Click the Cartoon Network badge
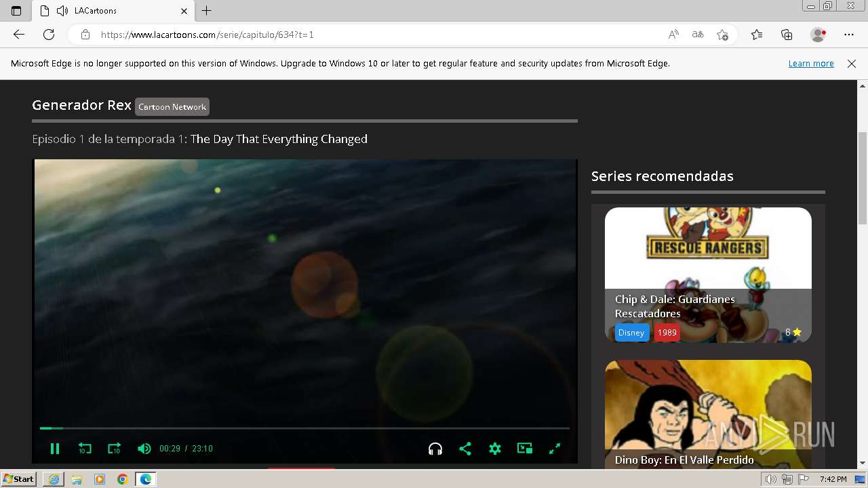 [x=172, y=106]
